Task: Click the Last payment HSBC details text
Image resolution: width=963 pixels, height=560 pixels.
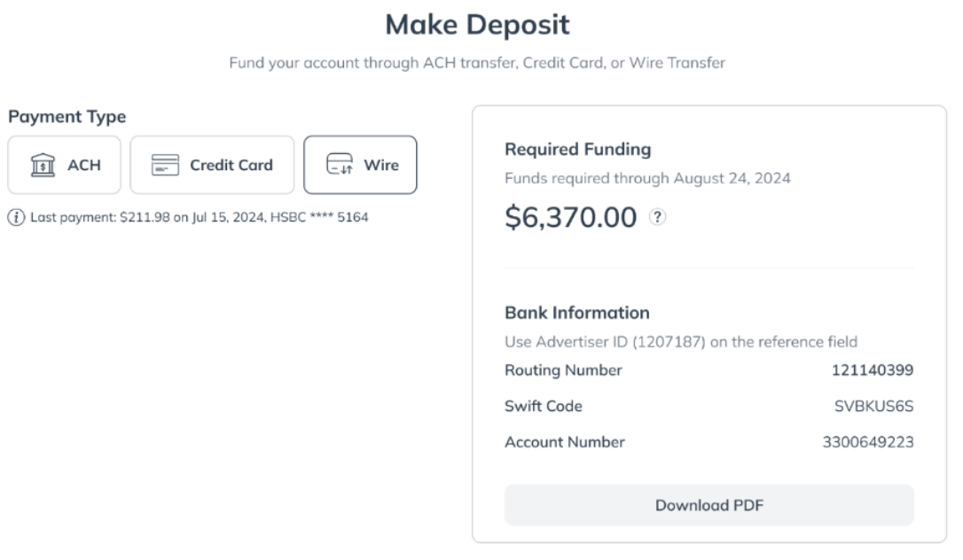Action: [199, 217]
